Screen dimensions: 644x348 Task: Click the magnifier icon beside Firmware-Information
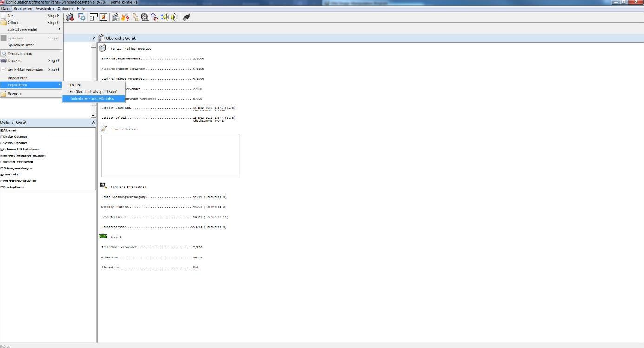pos(103,186)
